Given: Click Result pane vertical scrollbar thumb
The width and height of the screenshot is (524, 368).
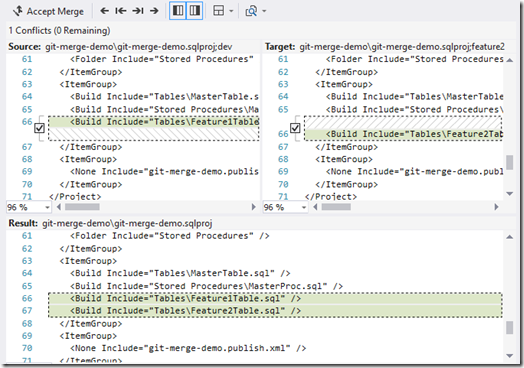Looking at the screenshot, I should [x=509, y=328].
